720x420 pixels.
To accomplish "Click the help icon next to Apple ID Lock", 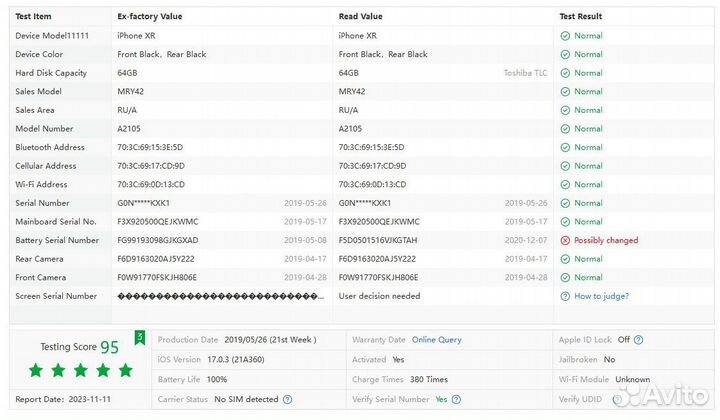I will 638,340.
